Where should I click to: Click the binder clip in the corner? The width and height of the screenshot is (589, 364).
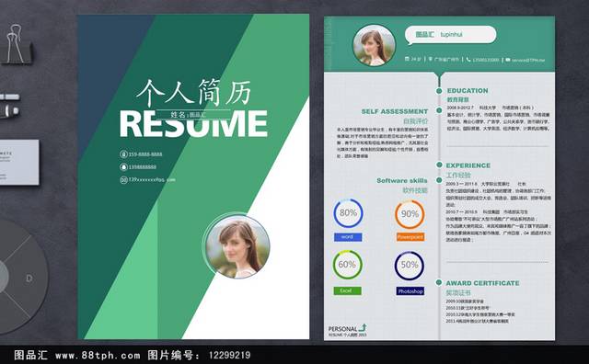click(17, 44)
